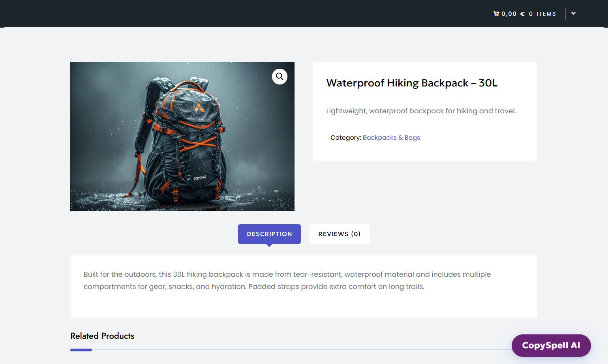Launch the CopySpell AI button
Image resolution: width=608 pixels, height=364 pixels.
pos(551,345)
